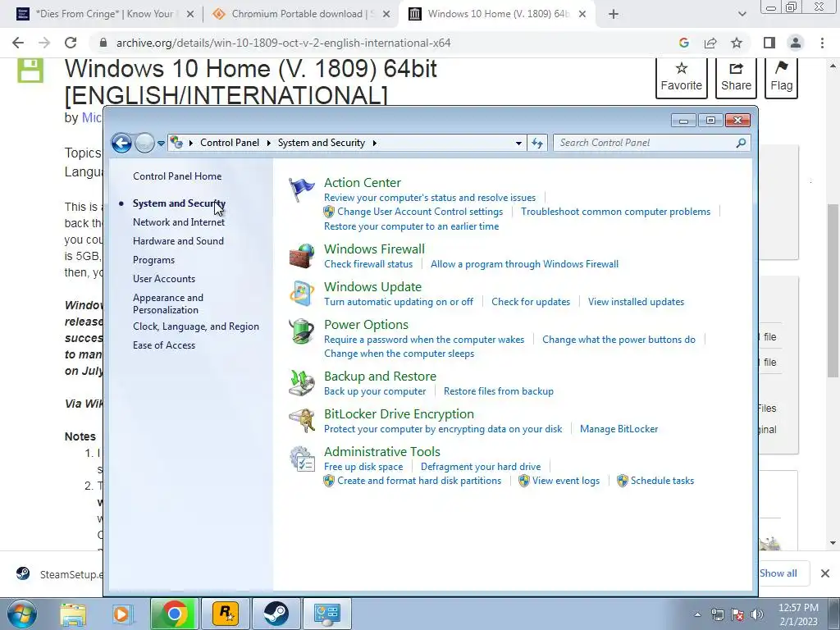Screen dimensions: 840x630
Task: Switch to Rockstar Games Launcher taskbar icon
Action: [226, 614]
